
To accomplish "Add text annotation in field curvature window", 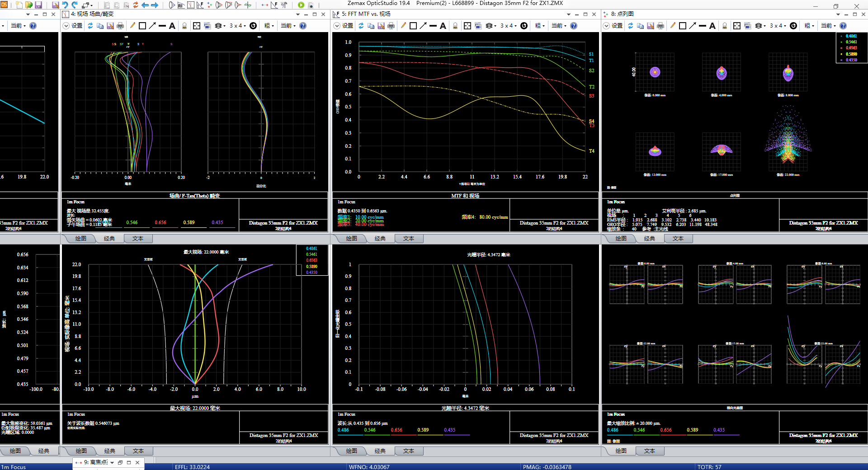I will point(172,26).
